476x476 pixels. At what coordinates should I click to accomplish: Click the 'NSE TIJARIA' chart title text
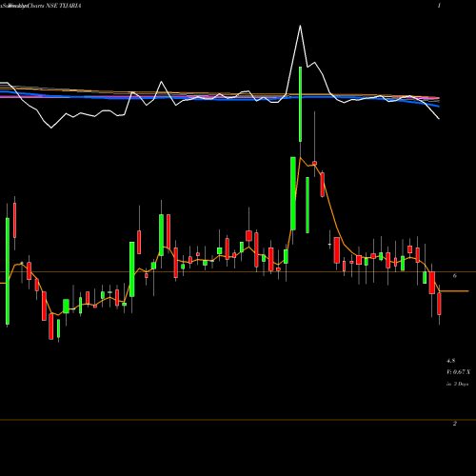coord(64,6)
